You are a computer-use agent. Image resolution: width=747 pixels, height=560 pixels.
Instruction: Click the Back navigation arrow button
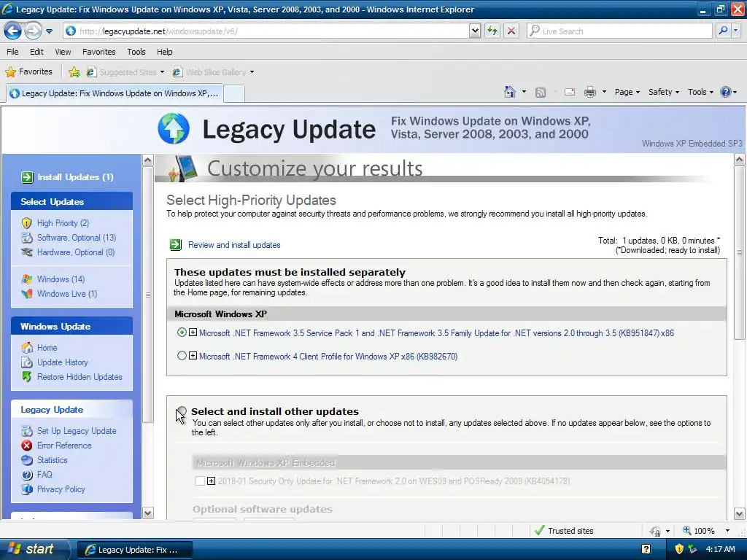coord(12,31)
